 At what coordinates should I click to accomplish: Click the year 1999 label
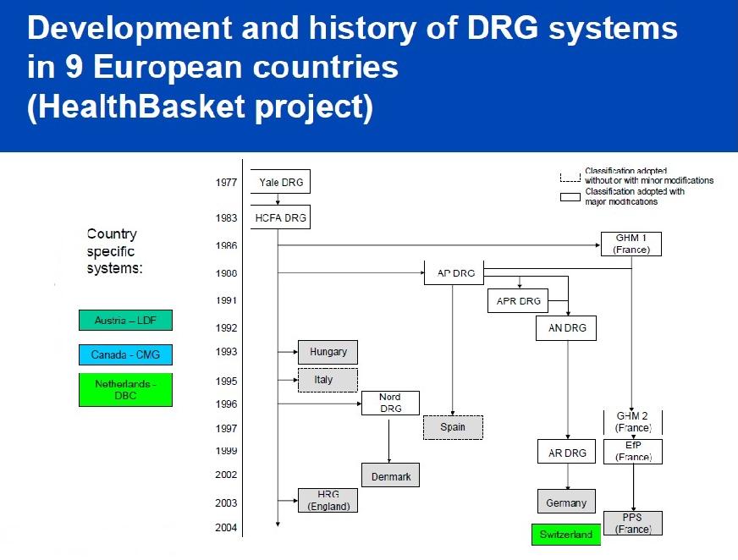[x=226, y=450]
